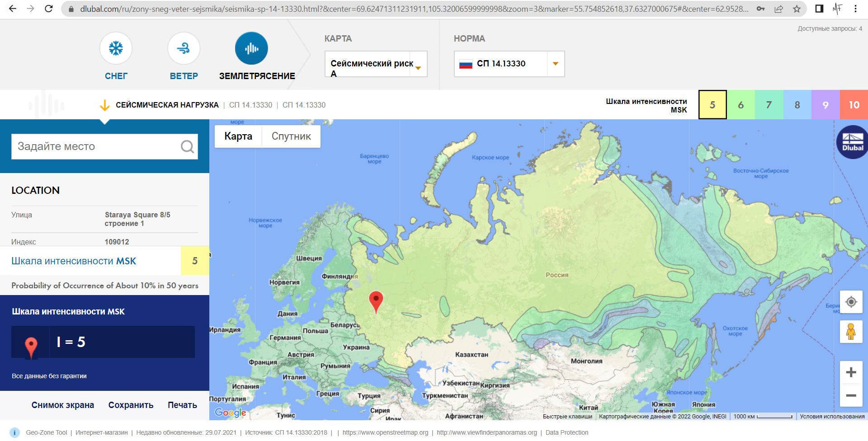Open the Сейсмический риск A map dropdown
Screen dimensions: 868x441
[376, 64]
